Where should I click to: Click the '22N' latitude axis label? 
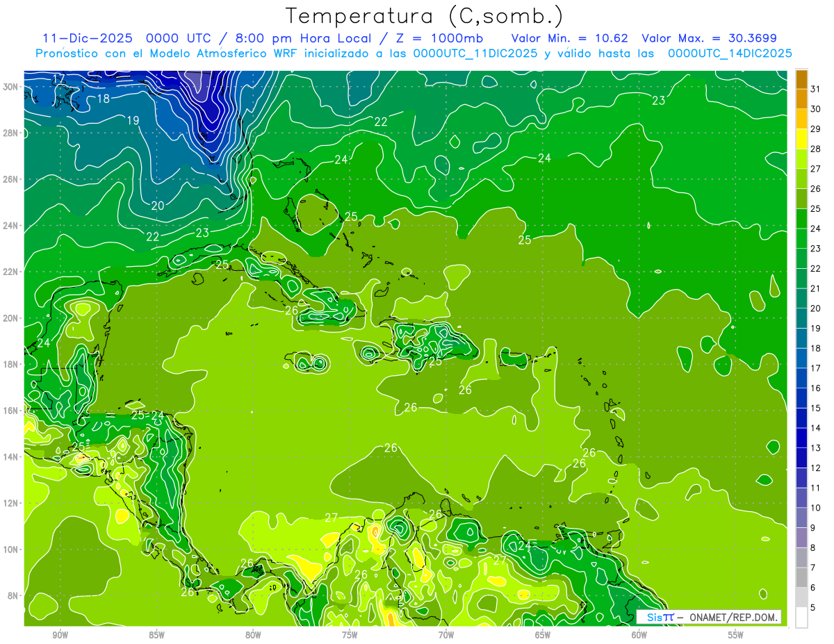click(10, 272)
